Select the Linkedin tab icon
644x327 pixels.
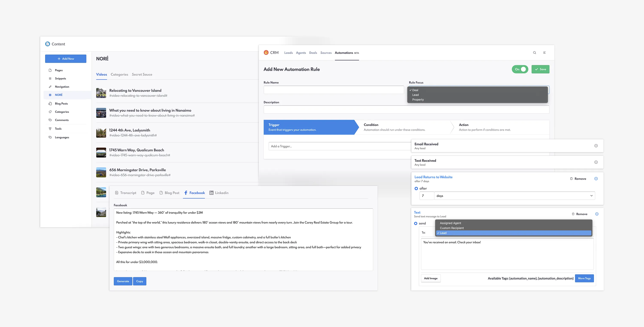(x=211, y=193)
